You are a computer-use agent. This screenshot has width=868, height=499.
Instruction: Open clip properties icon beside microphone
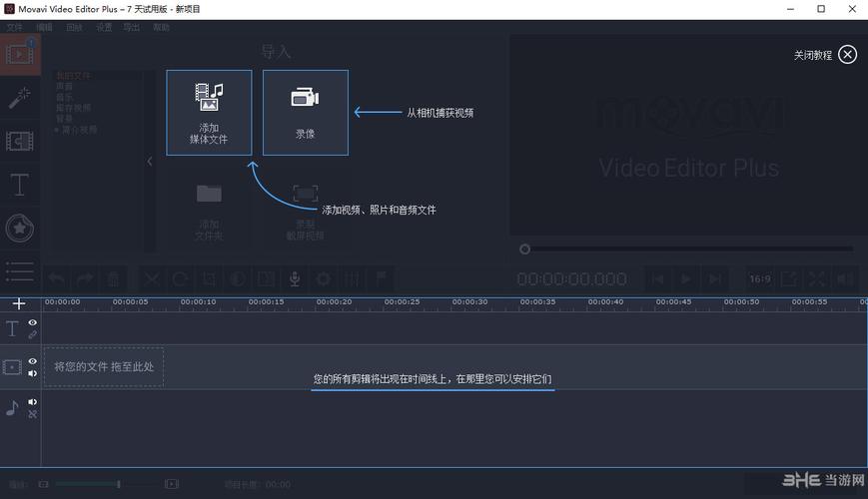(x=266, y=278)
